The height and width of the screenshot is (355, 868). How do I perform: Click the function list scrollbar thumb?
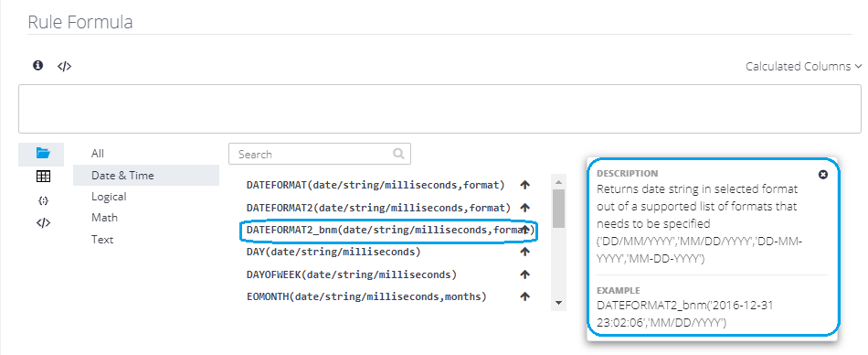coord(558,208)
